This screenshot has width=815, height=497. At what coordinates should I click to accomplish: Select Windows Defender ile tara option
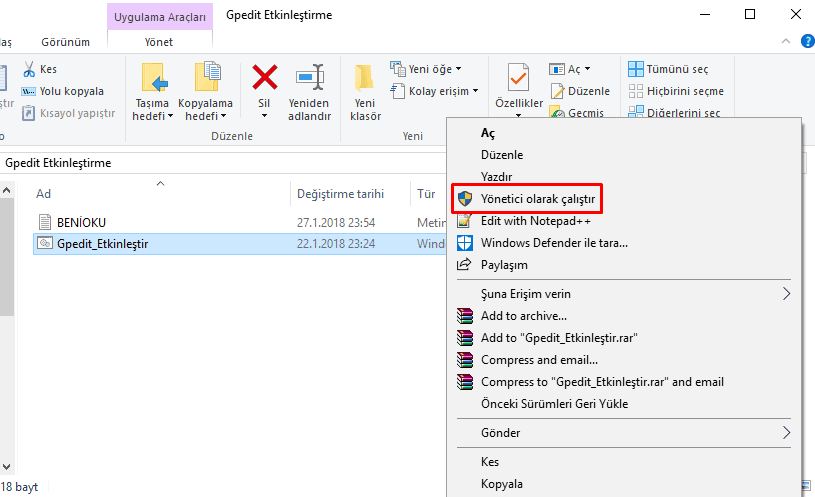pyautogui.click(x=554, y=243)
